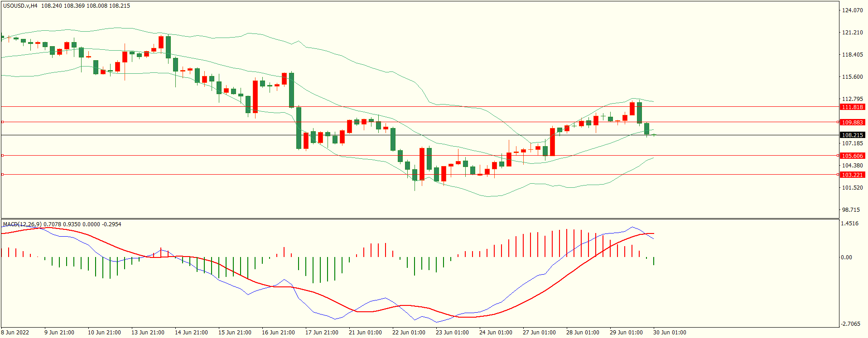Click the 103.221 red price label
This screenshot has height=338, width=868.
pyautogui.click(x=852, y=175)
